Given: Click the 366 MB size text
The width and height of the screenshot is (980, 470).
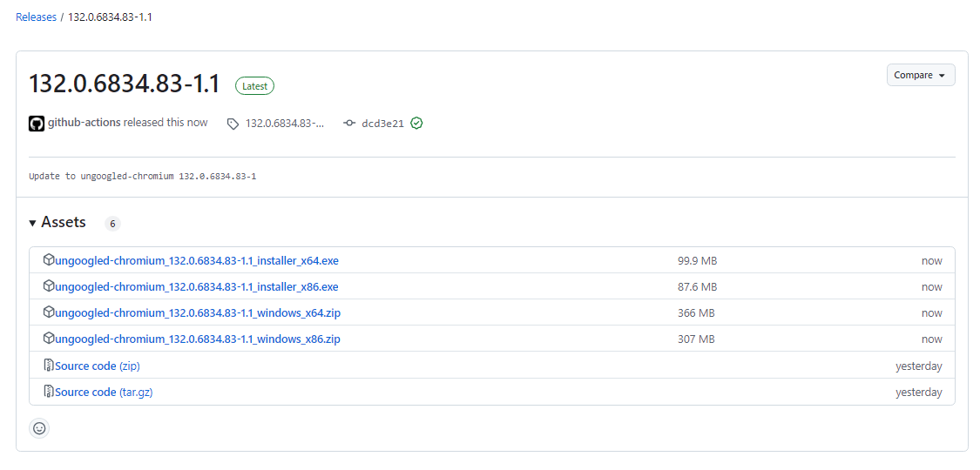Looking at the screenshot, I should (x=696, y=313).
